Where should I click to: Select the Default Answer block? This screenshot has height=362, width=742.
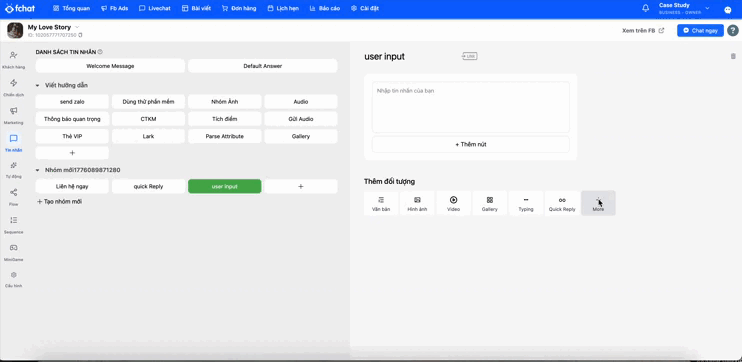pyautogui.click(x=263, y=66)
